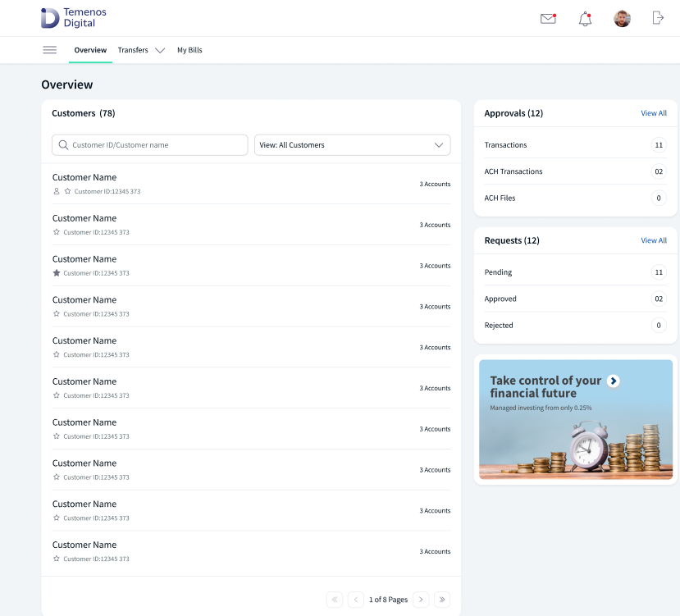Click View All in the Requests panel
The image size is (680, 616).
coord(654,240)
